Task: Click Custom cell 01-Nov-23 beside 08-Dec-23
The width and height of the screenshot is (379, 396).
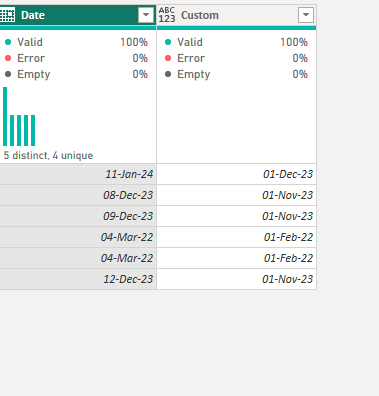Action: click(x=236, y=195)
